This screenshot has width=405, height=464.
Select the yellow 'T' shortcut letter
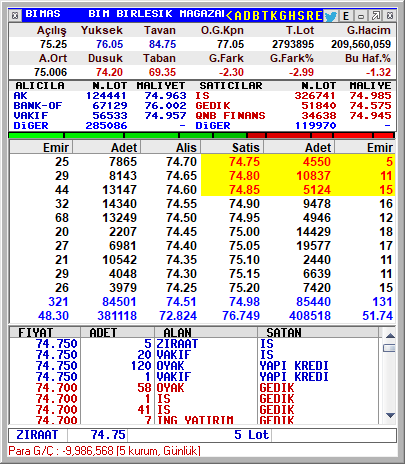tap(265, 16)
